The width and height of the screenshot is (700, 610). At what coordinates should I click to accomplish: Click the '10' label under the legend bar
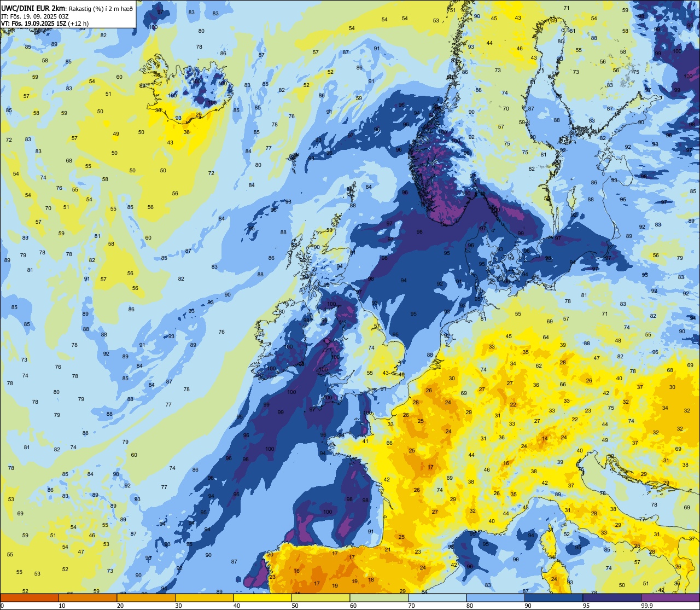point(62,606)
